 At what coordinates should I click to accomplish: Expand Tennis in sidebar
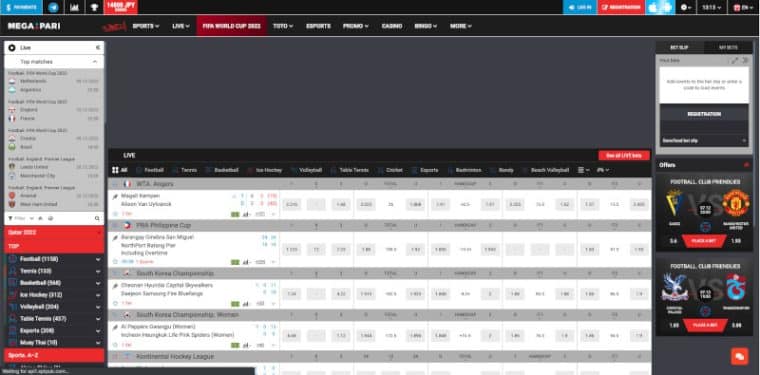click(x=54, y=271)
